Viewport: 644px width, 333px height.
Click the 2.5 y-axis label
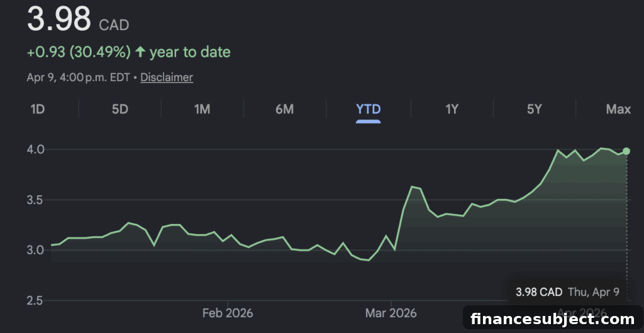(x=35, y=301)
